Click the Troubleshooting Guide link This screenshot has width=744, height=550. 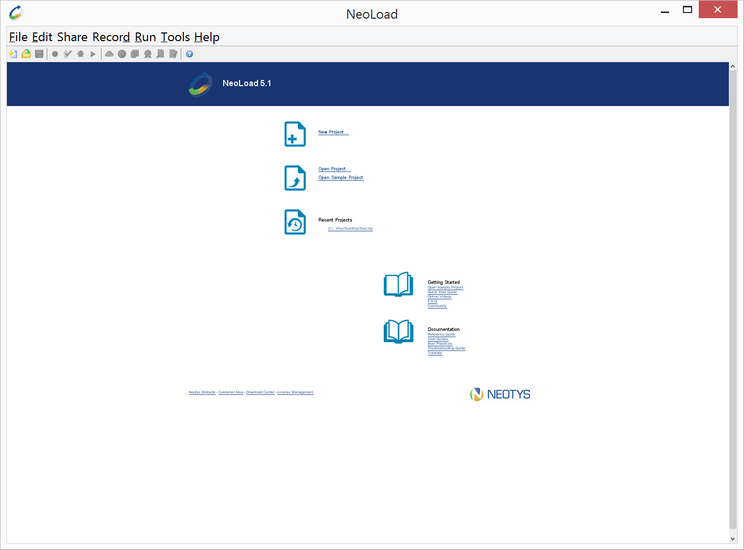coord(446,348)
